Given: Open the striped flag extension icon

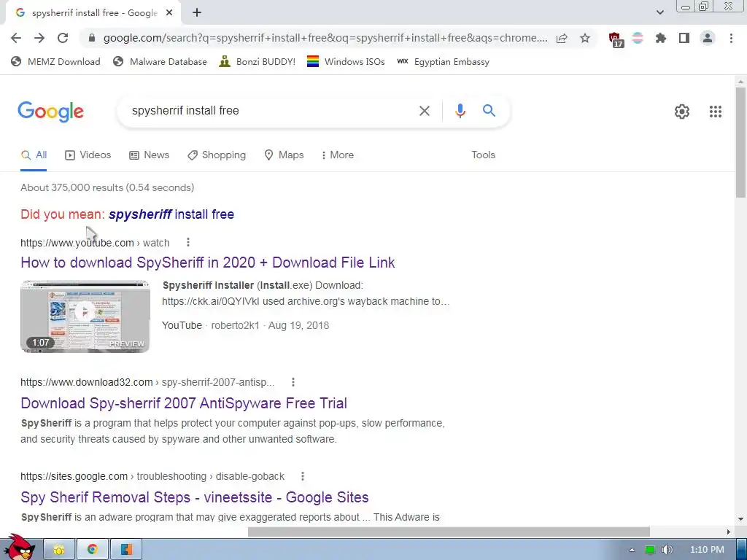Looking at the screenshot, I should (638, 38).
